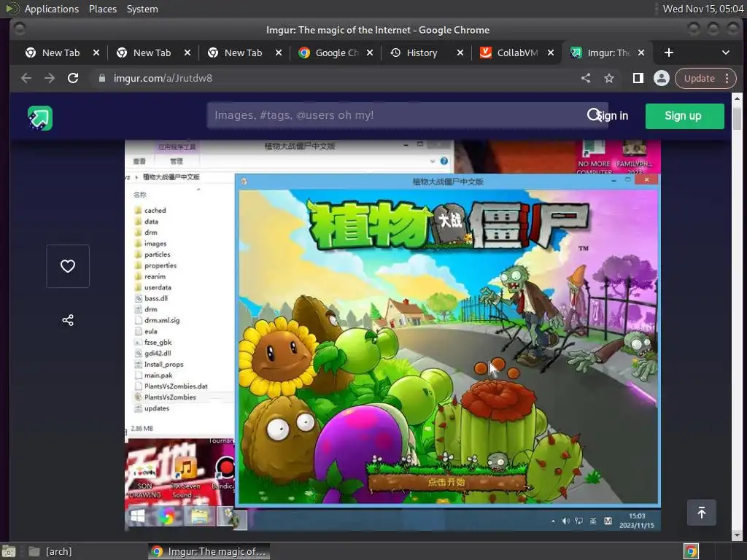Close the Imgur tab
Image resolution: width=747 pixels, height=560 pixels.
(x=641, y=52)
